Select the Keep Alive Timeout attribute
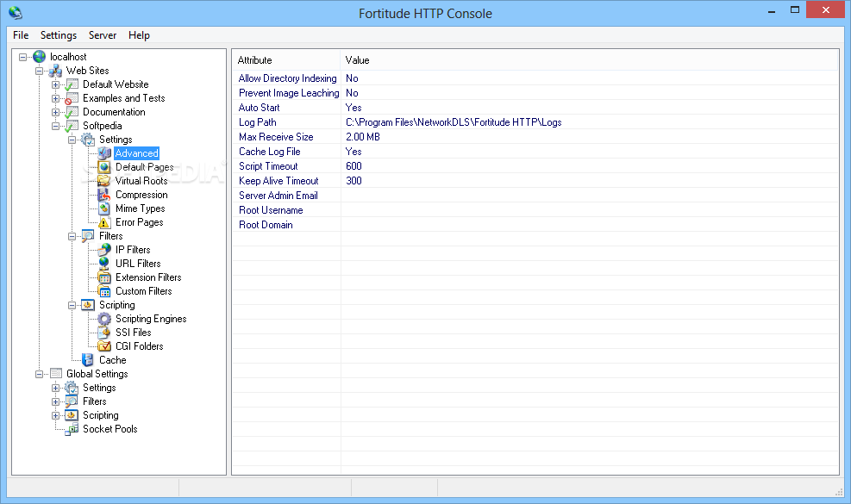851x504 pixels. coord(278,181)
